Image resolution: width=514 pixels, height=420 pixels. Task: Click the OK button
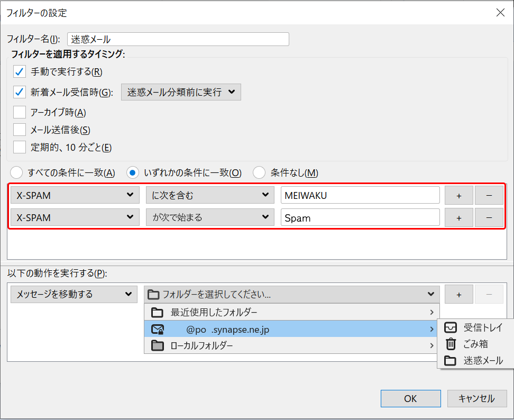click(x=411, y=398)
